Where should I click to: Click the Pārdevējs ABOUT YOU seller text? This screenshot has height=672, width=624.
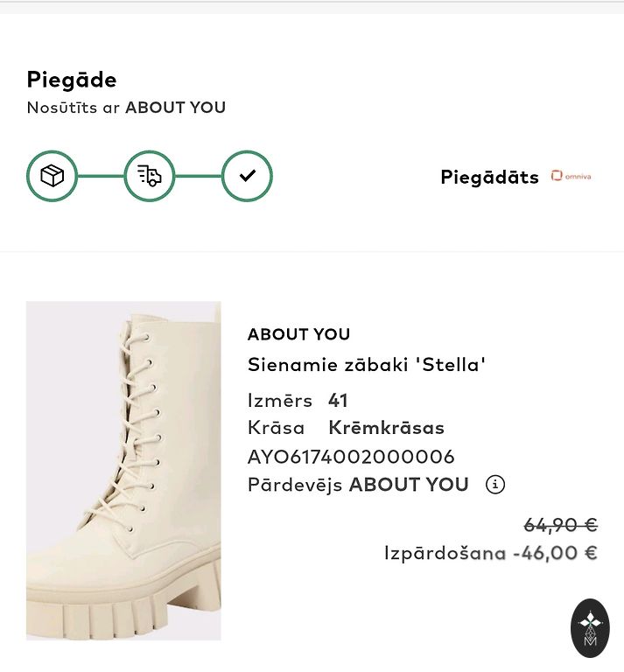tap(358, 485)
